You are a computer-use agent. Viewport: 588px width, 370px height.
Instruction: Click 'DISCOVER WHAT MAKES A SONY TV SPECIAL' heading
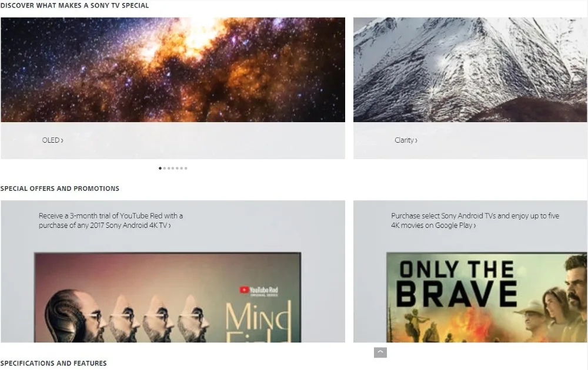coord(75,6)
